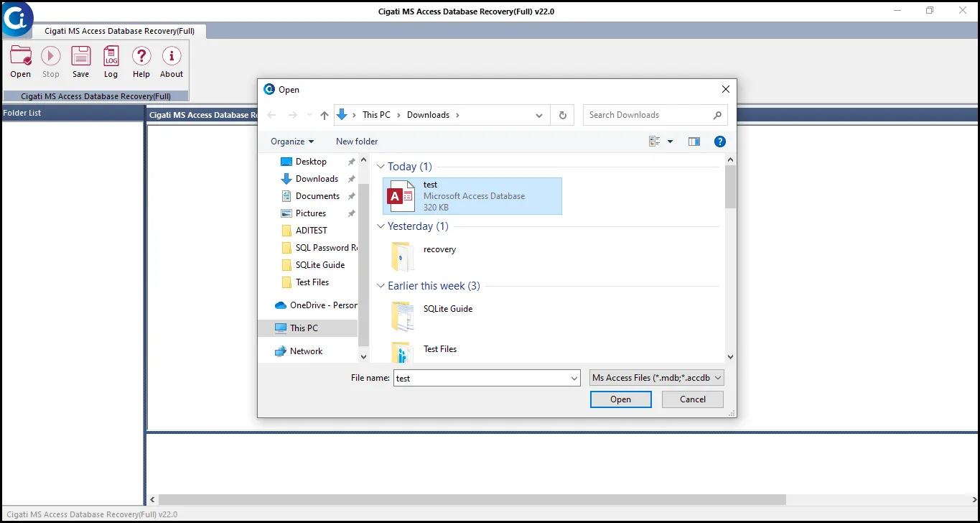980x523 pixels.
Task: Close the Open dialog window
Action: 726,90
